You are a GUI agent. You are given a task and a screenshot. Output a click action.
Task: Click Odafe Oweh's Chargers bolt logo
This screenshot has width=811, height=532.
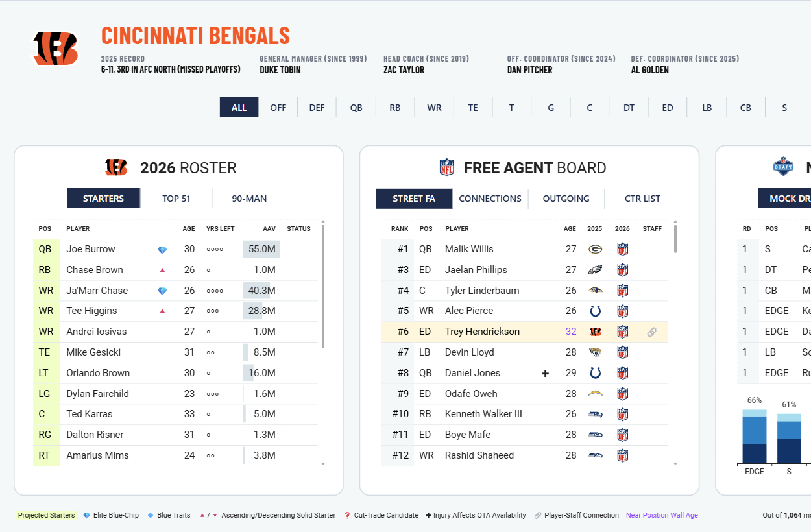point(595,394)
